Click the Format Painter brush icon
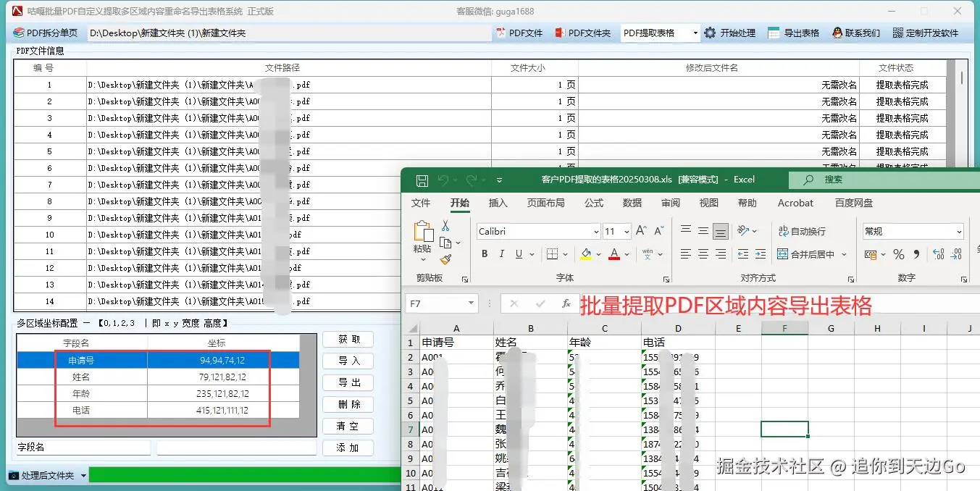980x491 pixels. [445, 259]
